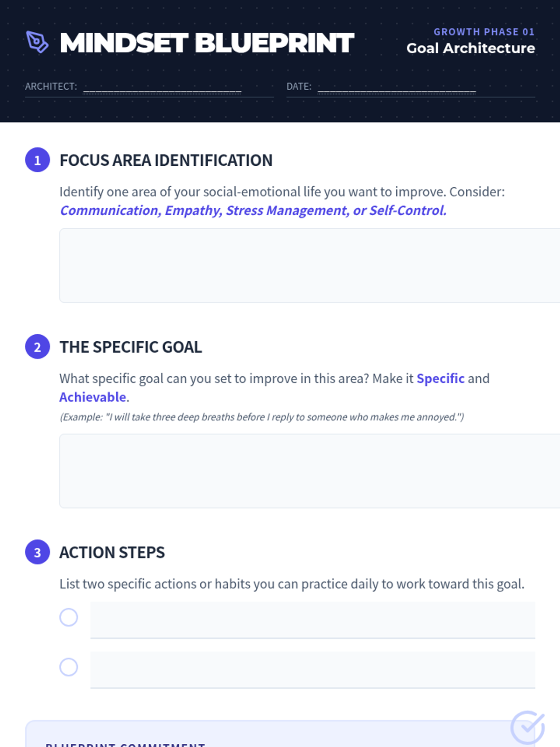Check the second action step circle
This screenshot has height=747, width=560.
[x=69, y=667]
